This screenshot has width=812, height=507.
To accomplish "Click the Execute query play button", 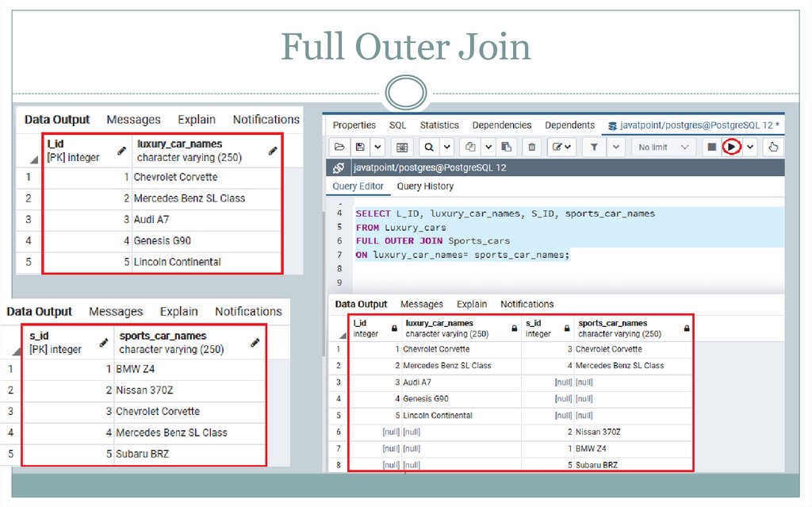I will click(731, 148).
